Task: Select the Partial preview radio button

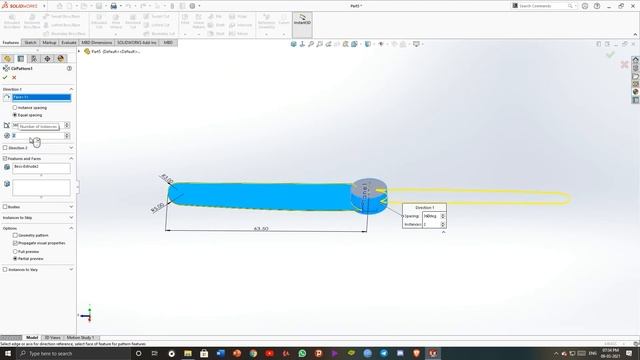Action: pyautogui.click(x=15, y=259)
